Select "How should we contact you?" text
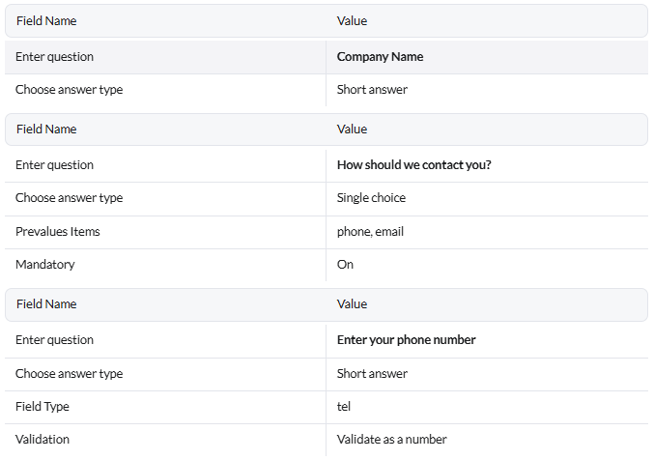The height and width of the screenshot is (460, 654). pos(414,165)
